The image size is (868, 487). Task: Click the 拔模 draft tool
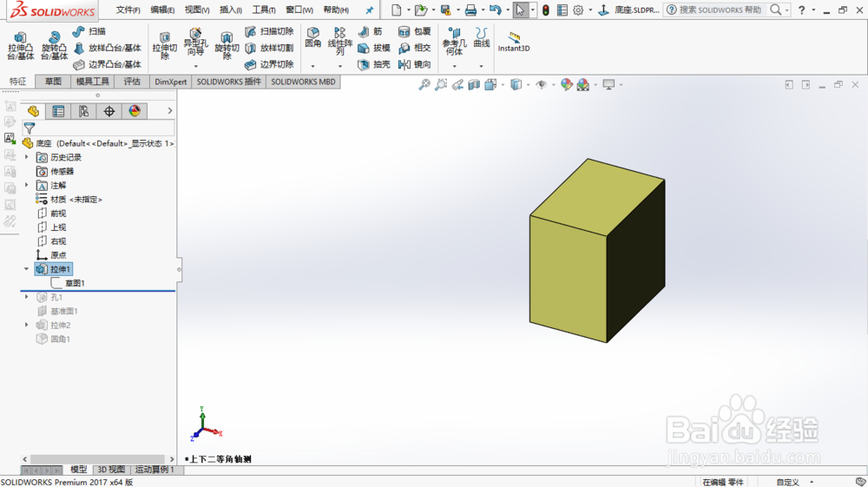(373, 48)
